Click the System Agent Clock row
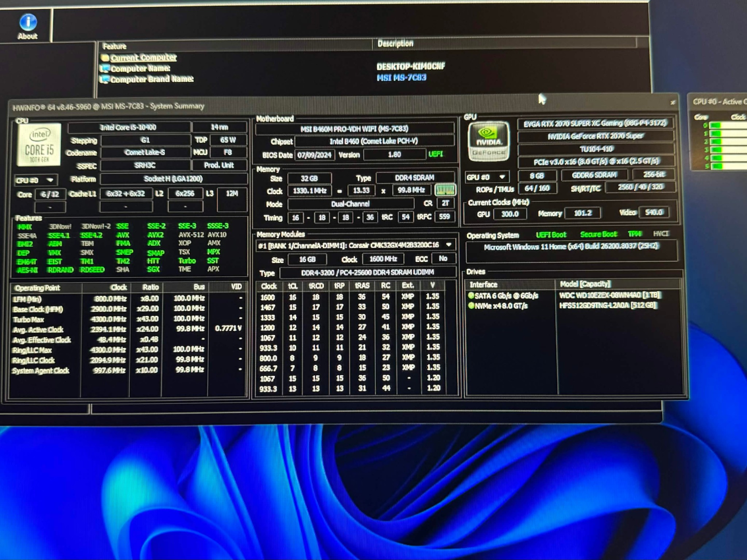 (x=128, y=370)
